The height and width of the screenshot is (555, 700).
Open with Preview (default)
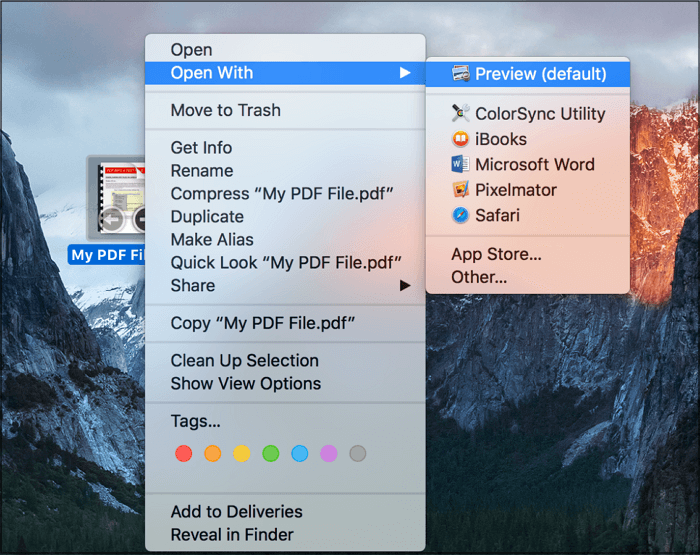(528, 74)
